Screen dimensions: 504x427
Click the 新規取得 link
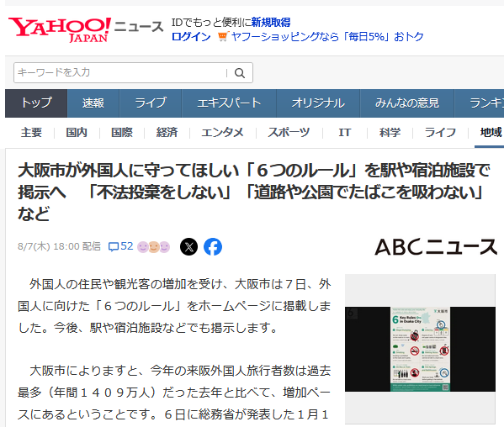271,23
